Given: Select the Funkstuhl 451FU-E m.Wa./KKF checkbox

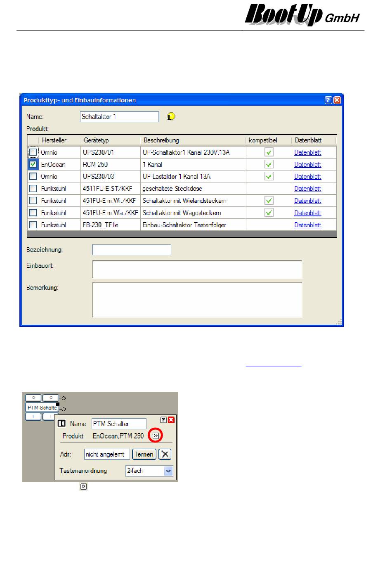Looking at the screenshot, I should (33, 213).
